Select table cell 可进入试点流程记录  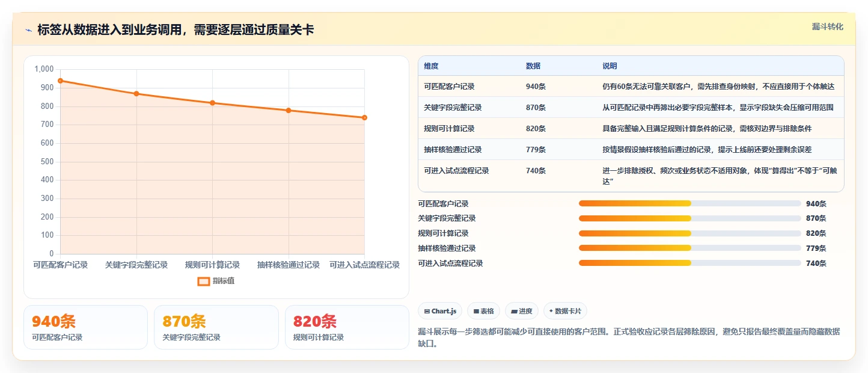(x=456, y=171)
